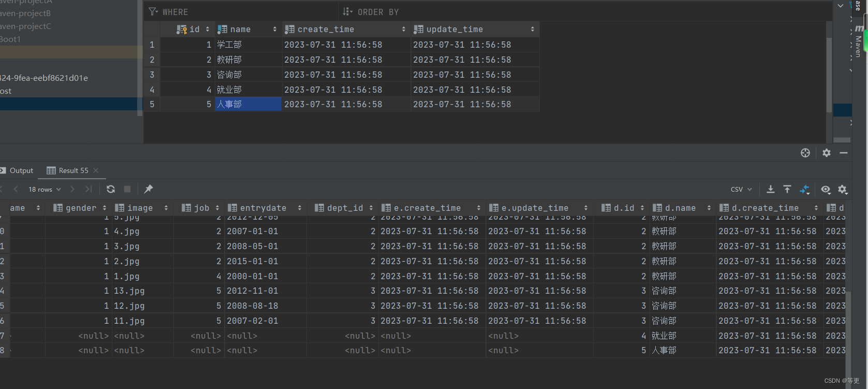The height and width of the screenshot is (389, 868).
Task: Select the aven-projectC tree item
Action: pyautogui.click(x=25, y=26)
